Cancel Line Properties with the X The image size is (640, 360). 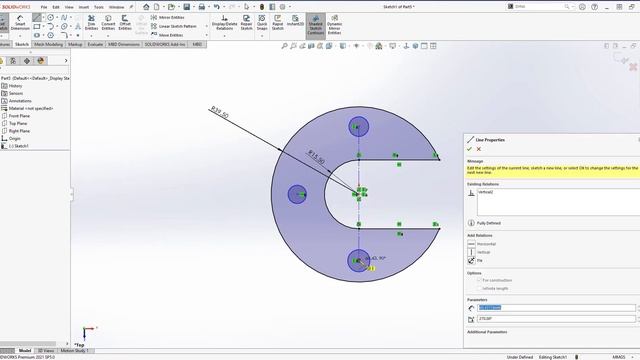click(479, 149)
